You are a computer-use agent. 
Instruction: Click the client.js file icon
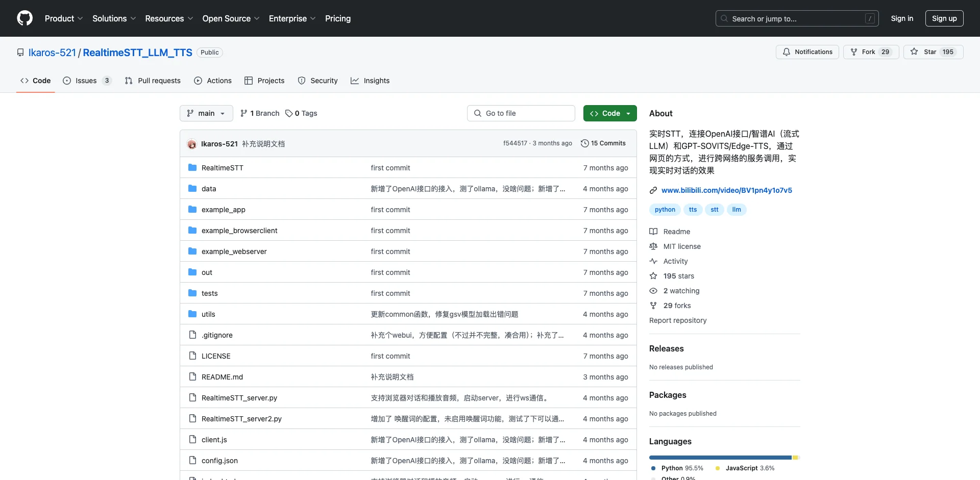click(x=192, y=439)
